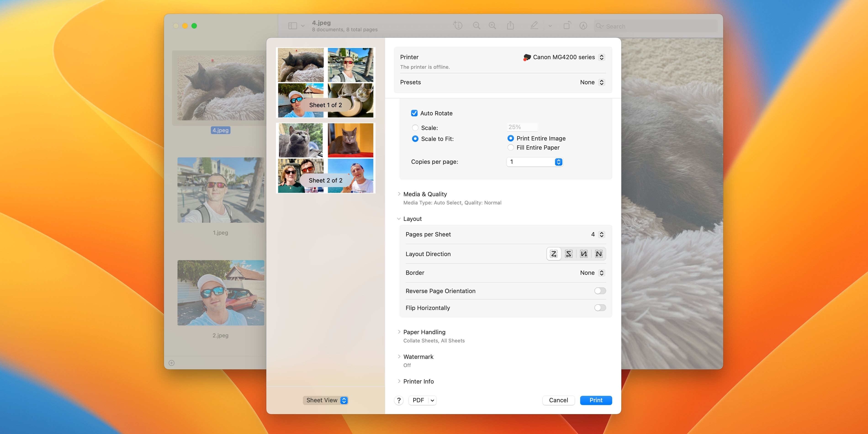This screenshot has width=868, height=434.
Task: Select reversed-N layout direction icon
Action: pyautogui.click(x=584, y=254)
